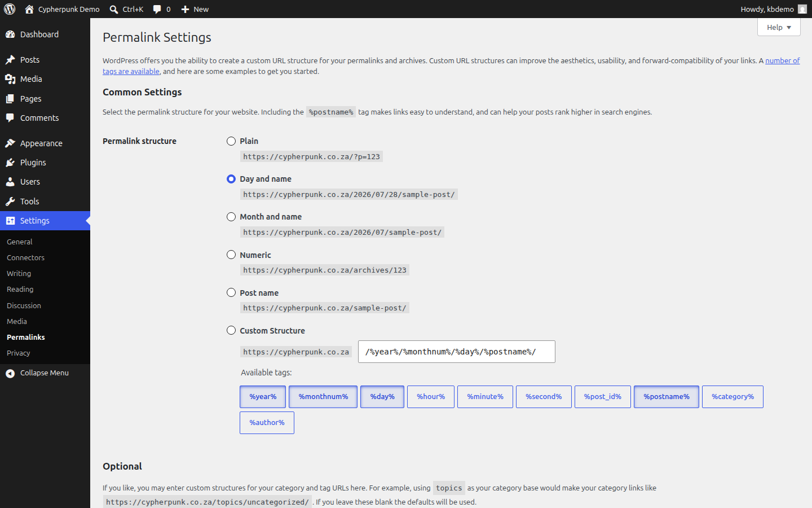This screenshot has width=812, height=508.
Task: Add the %minute% tag
Action: [485, 397]
